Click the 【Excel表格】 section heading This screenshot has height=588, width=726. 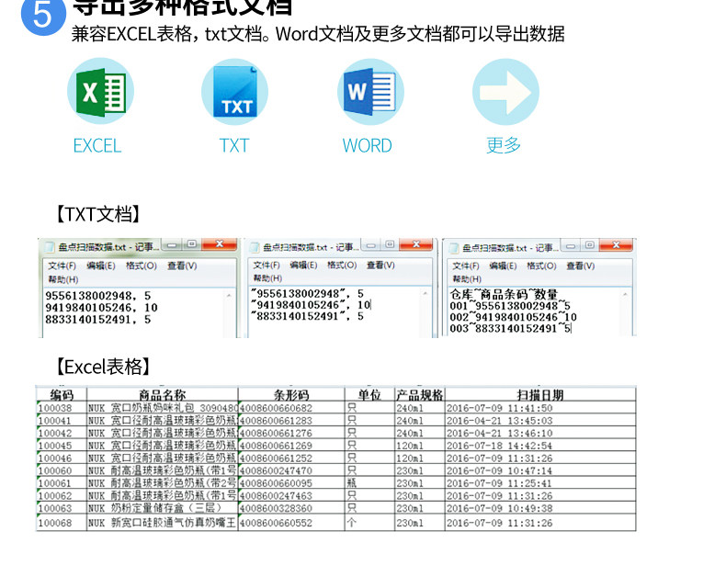coord(103,367)
